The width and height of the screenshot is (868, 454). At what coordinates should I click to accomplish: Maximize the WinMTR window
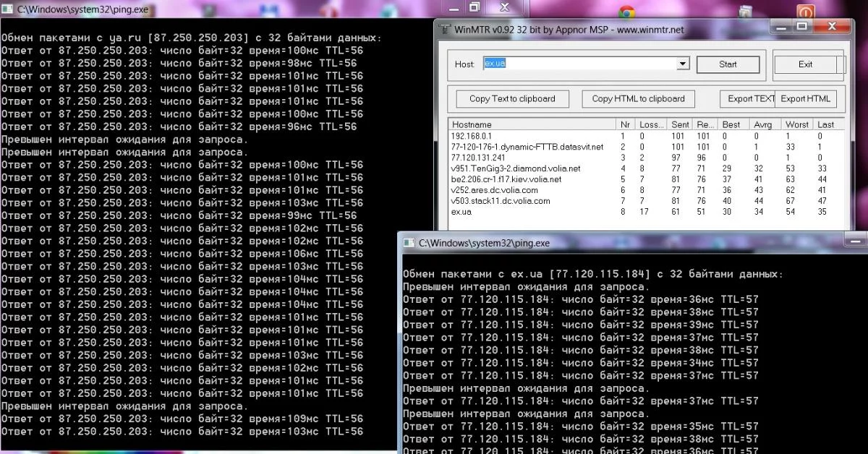(801, 26)
